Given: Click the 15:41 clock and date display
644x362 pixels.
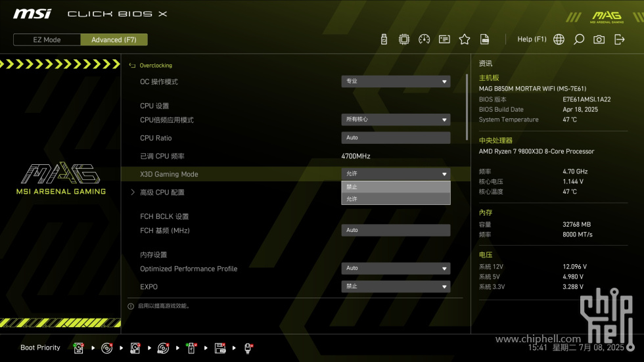Looking at the screenshot, I should coord(576,348).
